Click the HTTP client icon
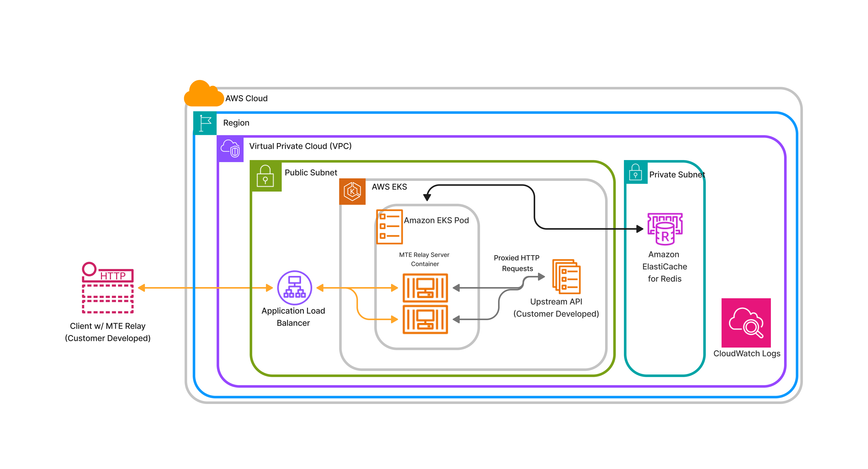 [108, 288]
